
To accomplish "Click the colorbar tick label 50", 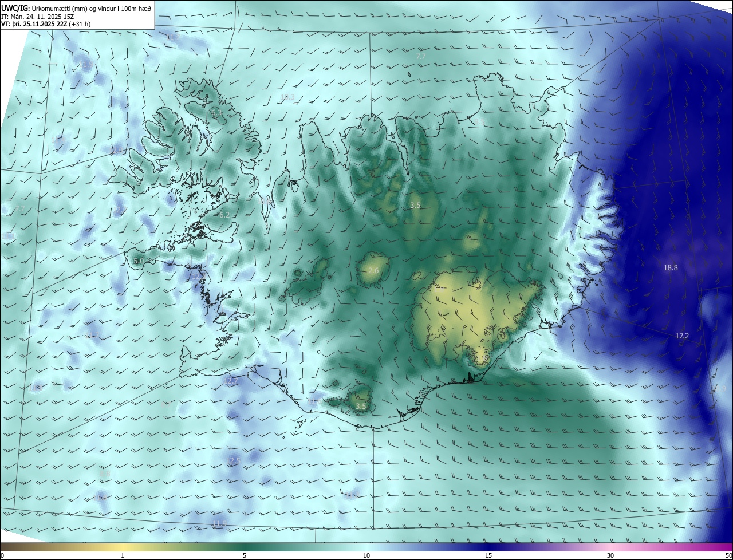I will pyautogui.click(x=728, y=555).
